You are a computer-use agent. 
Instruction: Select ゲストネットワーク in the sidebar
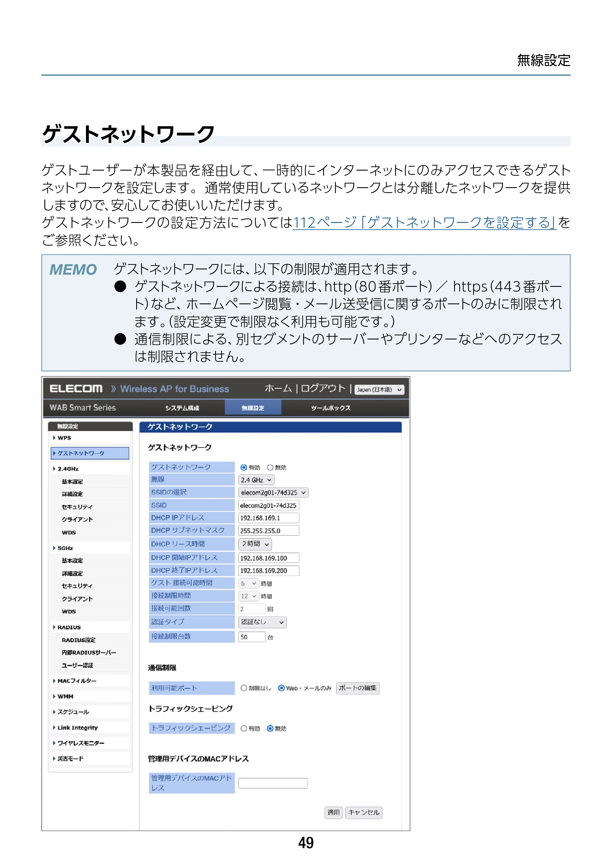pyautogui.click(x=90, y=453)
